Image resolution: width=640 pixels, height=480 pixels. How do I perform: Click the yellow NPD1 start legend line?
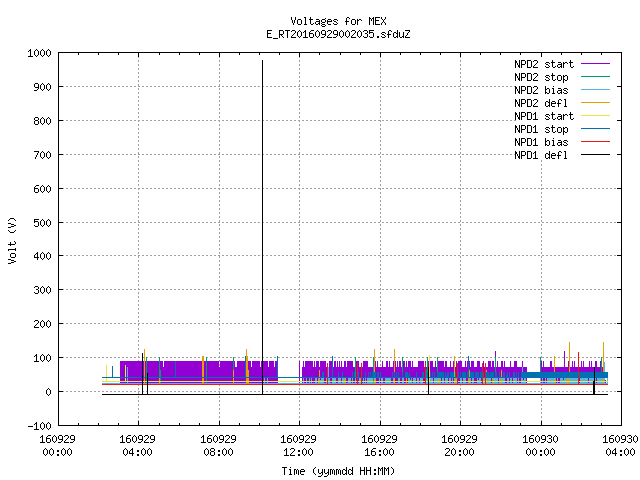click(595, 116)
